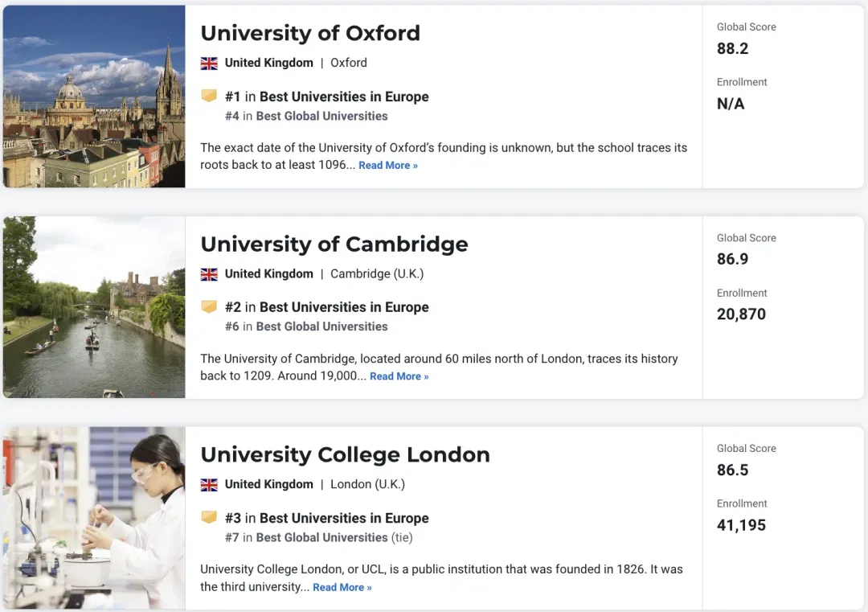
Task: Click the UK flag icon beside Oxford
Action: [x=209, y=63]
